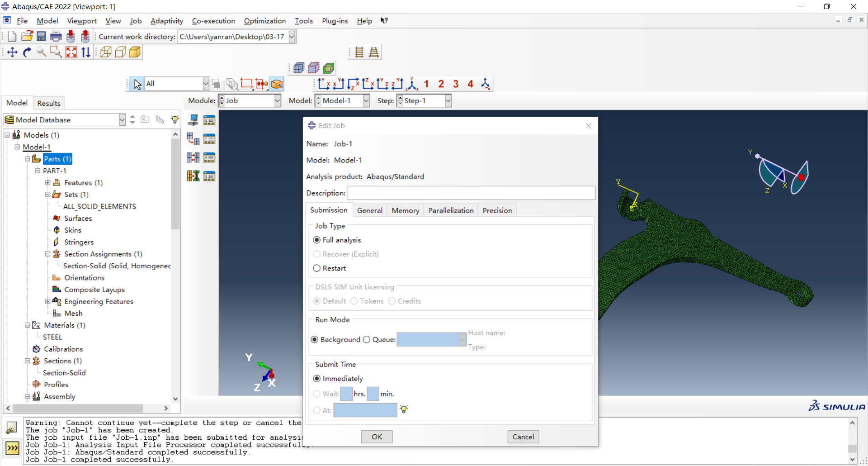The height and width of the screenshot is (466, 868).
Task: Click the lightbulb tip icon in model tree
Action: 175,119
